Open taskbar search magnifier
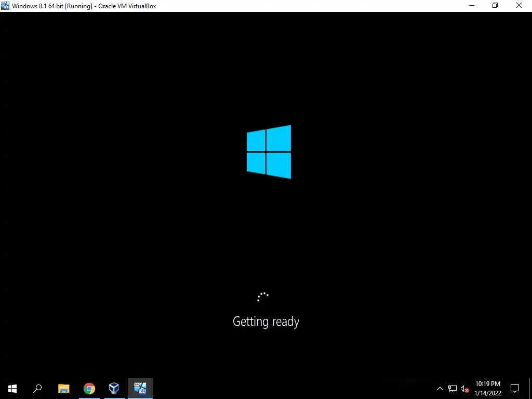Viewport: 532px width, 399px height. (37, 389)
